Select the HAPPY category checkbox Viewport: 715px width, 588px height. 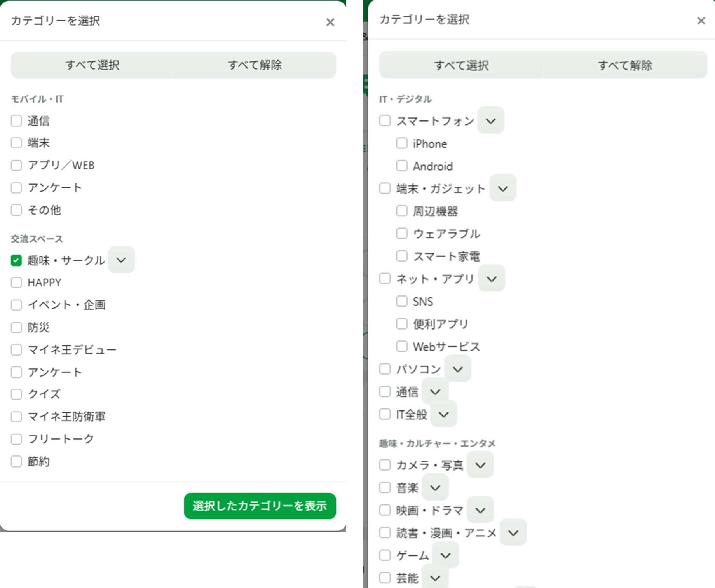(x=16, y=283)
